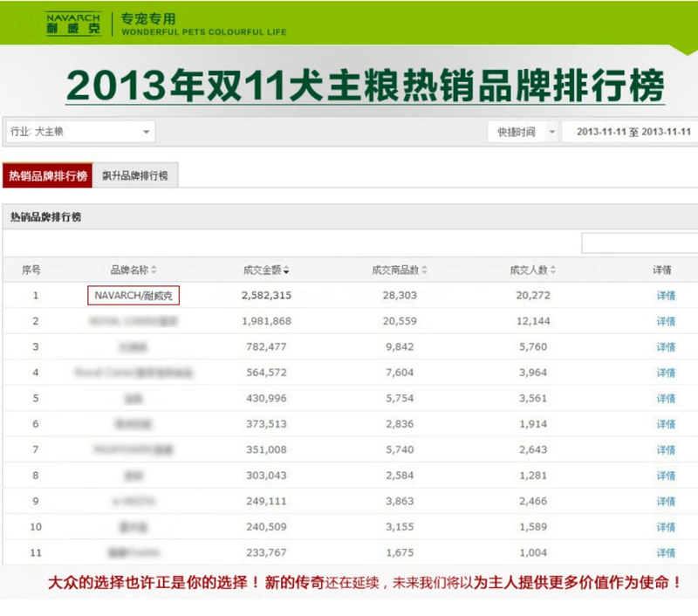Click the amount 2,582,315
Image resolution: width=698 pixels, height=616 pixels.
point(266,296)
